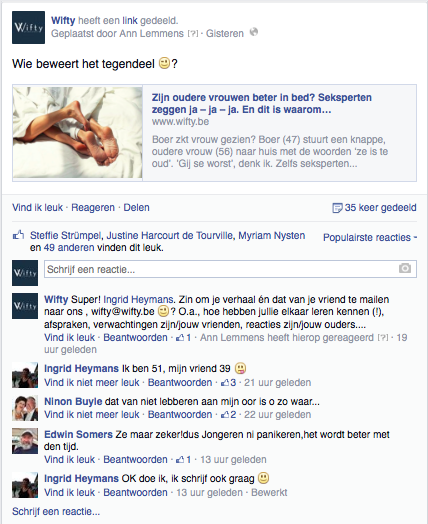Click the Wifty page logo in the post header
Viewport: 428px width, 524px height.
(x=28, y=27)
